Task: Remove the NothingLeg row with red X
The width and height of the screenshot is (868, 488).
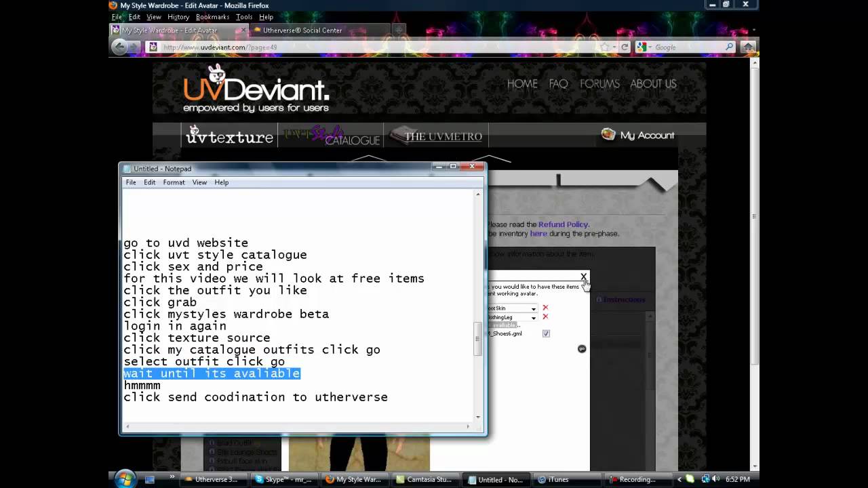Action: 545,317
